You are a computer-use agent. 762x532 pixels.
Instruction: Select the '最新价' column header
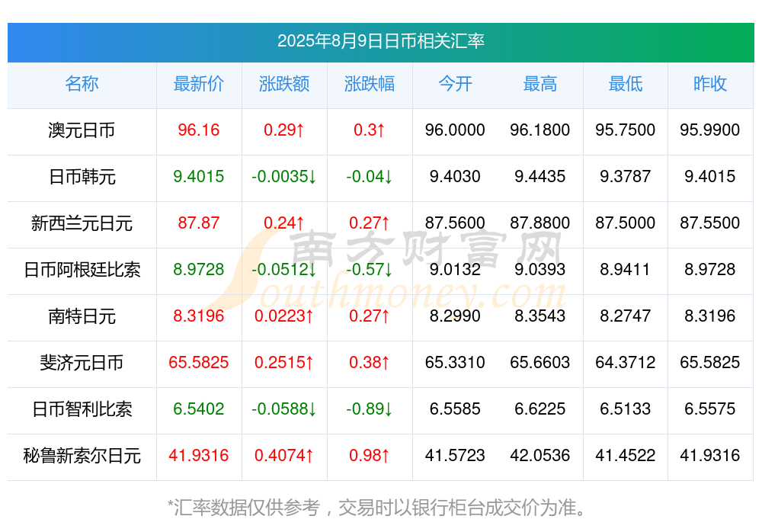[198, 84]
